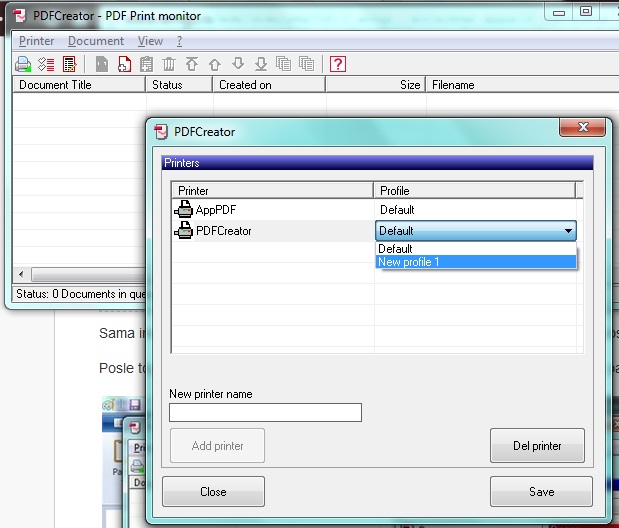Click the New printer name text field
619x528 pixels.
click(265, 413)
